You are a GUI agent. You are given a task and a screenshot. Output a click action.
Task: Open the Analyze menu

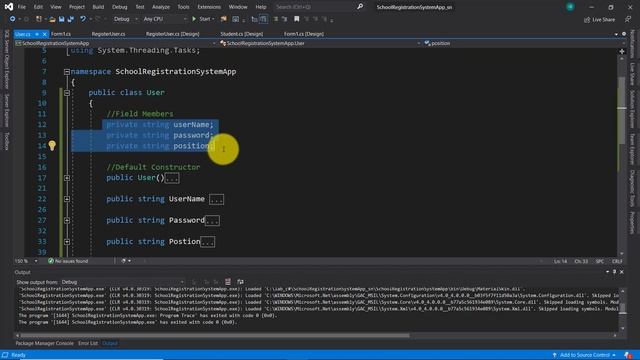coord(161,7)
